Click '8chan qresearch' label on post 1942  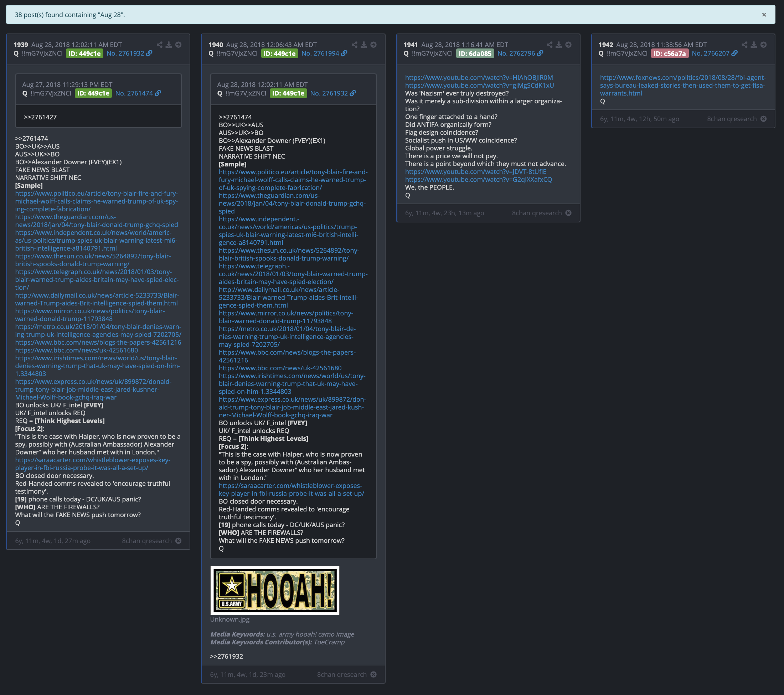tap(732, 119)
